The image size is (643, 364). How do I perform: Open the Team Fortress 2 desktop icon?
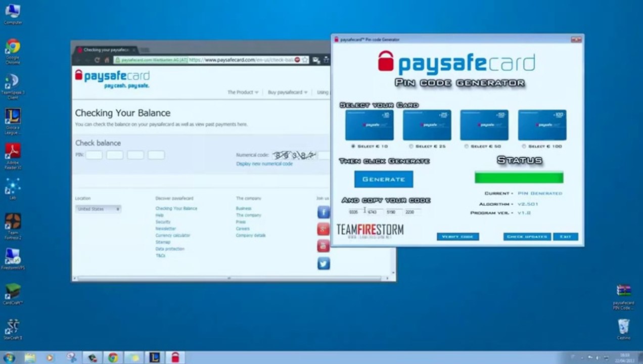pos(13,226)
